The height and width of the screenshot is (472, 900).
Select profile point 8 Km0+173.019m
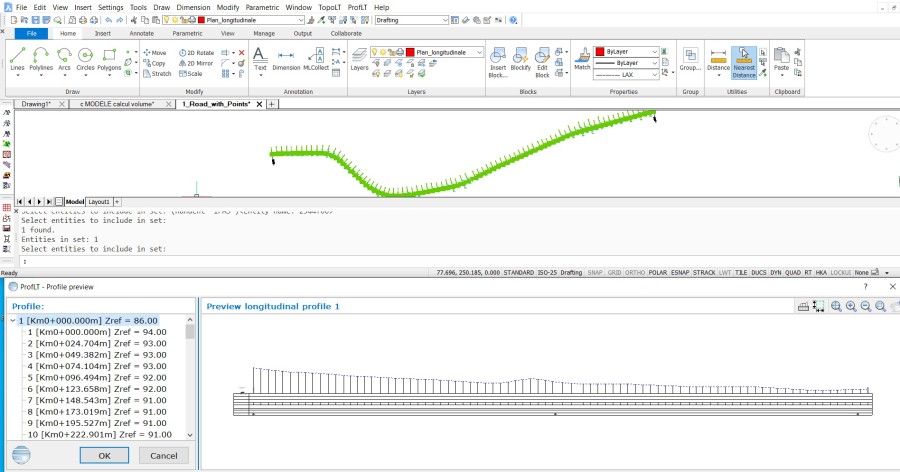[x=97, y=412]
